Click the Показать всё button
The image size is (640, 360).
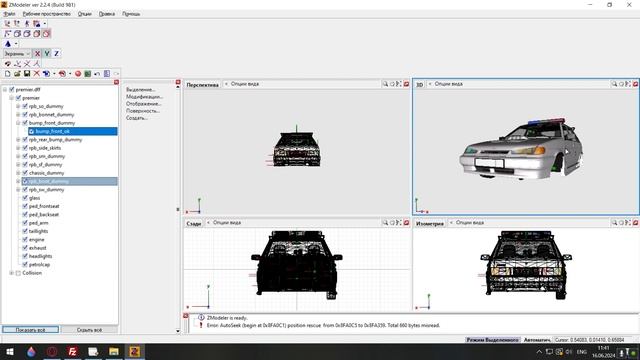click(x=31, y=329)
